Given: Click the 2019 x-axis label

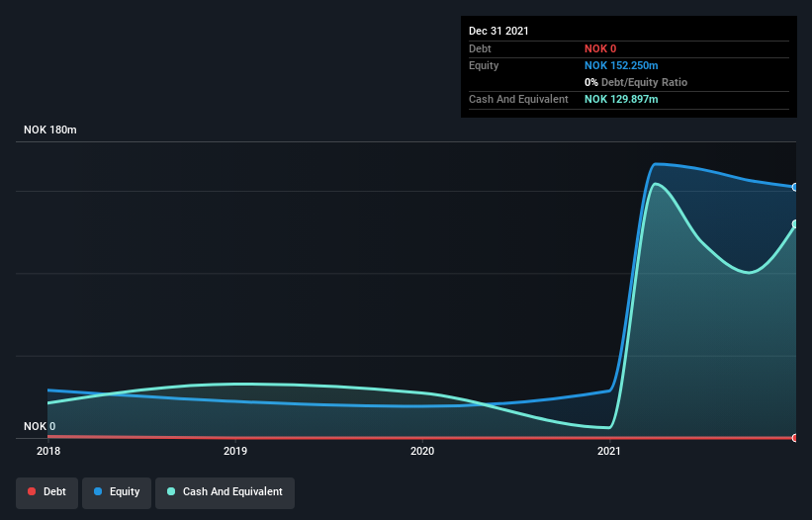Looking at the screenshot, I should click(x=235, y=451).
